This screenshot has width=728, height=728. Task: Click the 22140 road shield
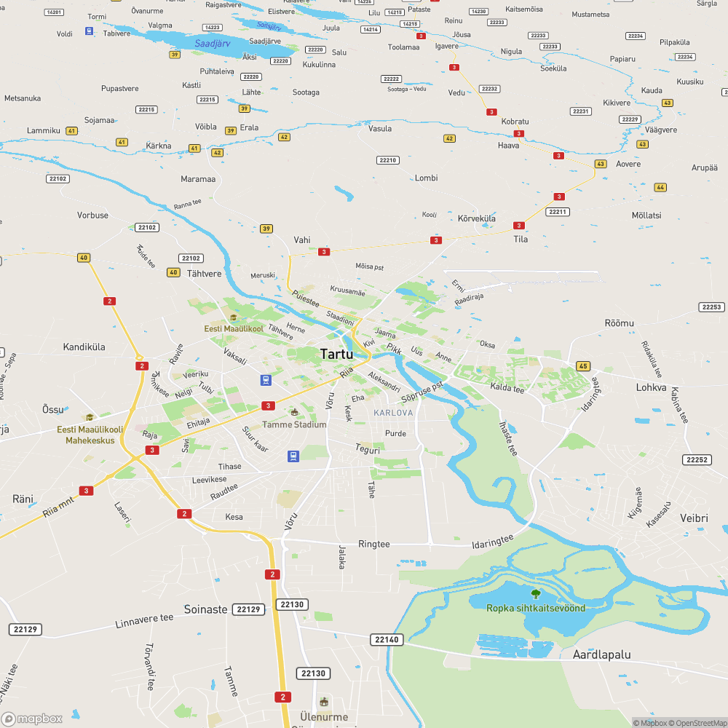(387, 639)
